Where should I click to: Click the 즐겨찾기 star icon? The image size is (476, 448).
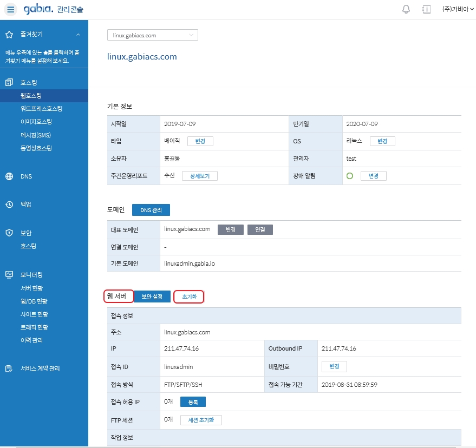9,35
